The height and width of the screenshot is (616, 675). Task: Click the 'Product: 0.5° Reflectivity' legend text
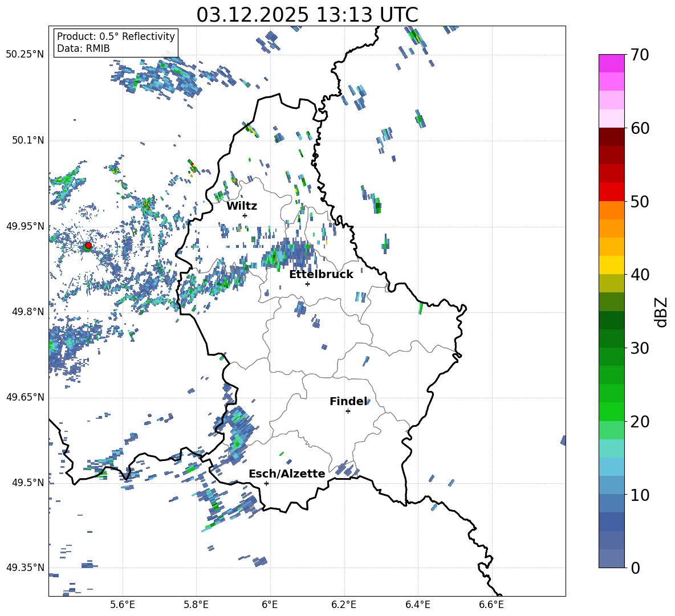tap(116, 36)
